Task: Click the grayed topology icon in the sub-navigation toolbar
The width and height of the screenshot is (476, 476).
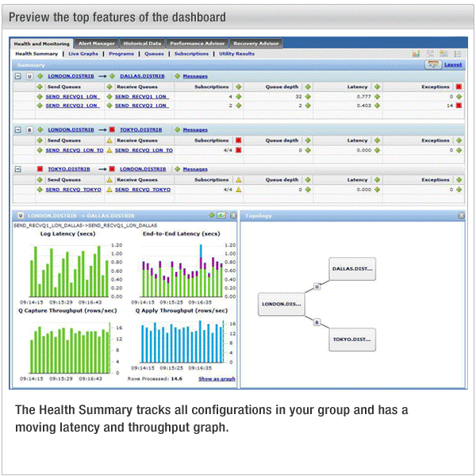Action: click(x=430, y=54)
